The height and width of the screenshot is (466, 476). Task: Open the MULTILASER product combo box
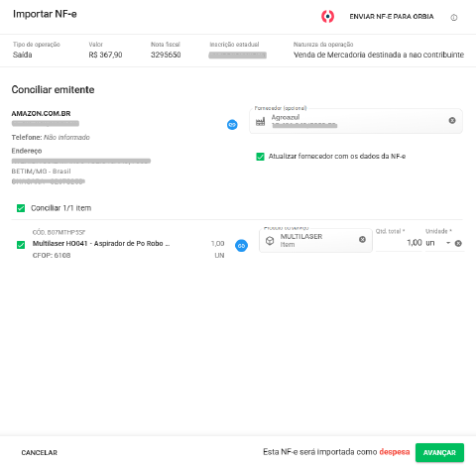315,240
